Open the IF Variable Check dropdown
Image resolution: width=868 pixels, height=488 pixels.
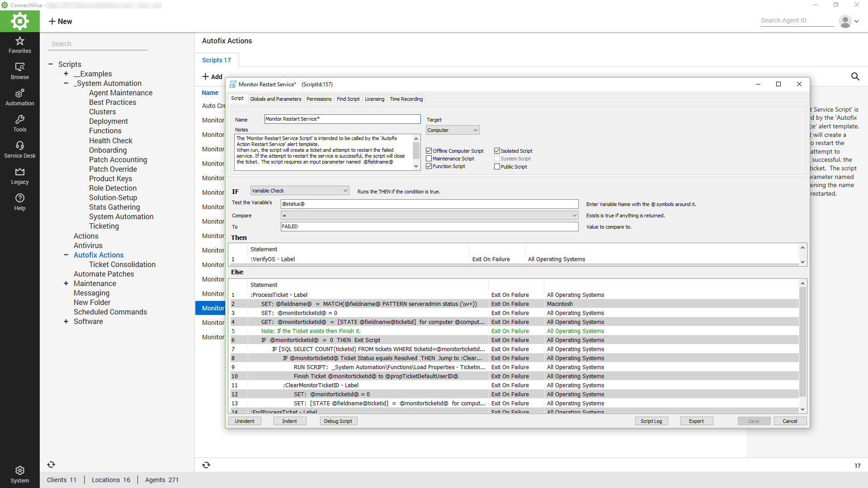click(300, 191)
